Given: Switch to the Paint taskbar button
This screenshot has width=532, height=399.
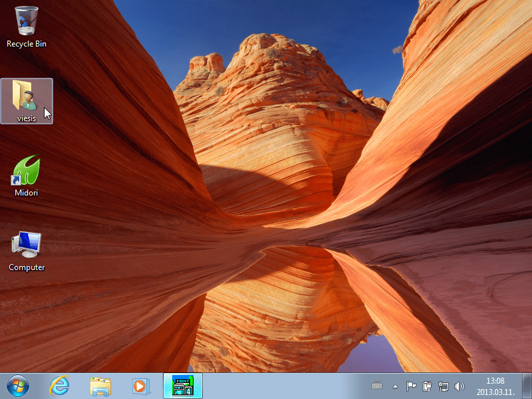Looking at the screenshot, I should click(183, 386).
